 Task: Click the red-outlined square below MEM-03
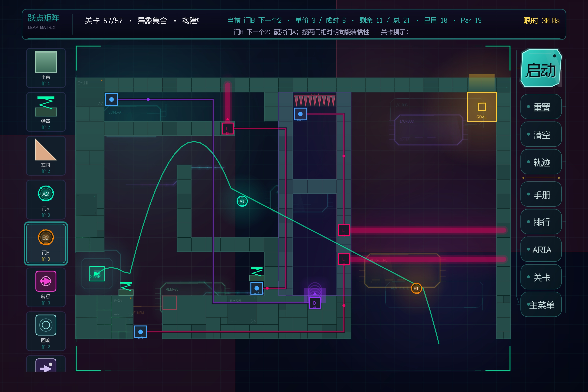tap(169, 303)
